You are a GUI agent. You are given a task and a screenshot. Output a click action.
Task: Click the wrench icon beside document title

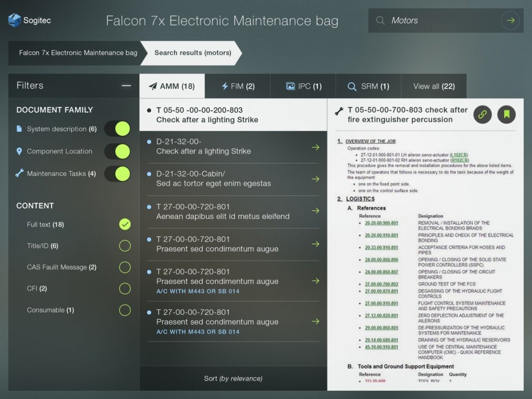tap(339, 111)
